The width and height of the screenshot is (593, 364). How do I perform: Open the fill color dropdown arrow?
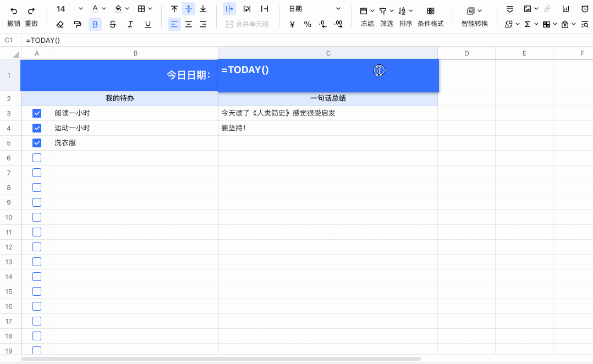(127, 9)
